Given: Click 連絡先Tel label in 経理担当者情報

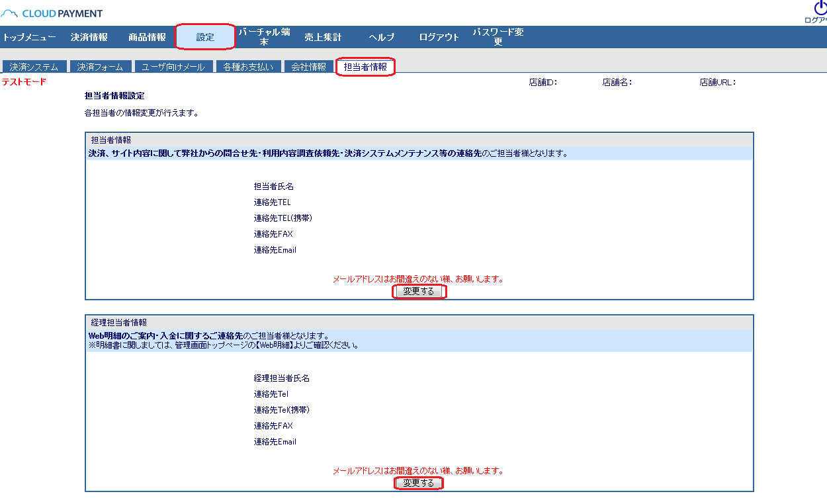Looking at the screenshot, I should click(x=271, y=394).
